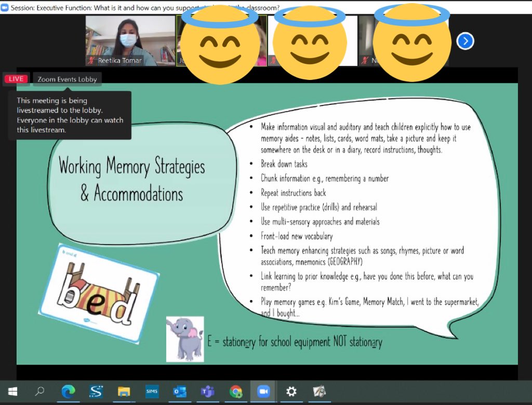Image resolution: width=532 pixels, height=405 pixels.
Task: Click 'Chunk information' bullet text
Action: coord(324,179)
